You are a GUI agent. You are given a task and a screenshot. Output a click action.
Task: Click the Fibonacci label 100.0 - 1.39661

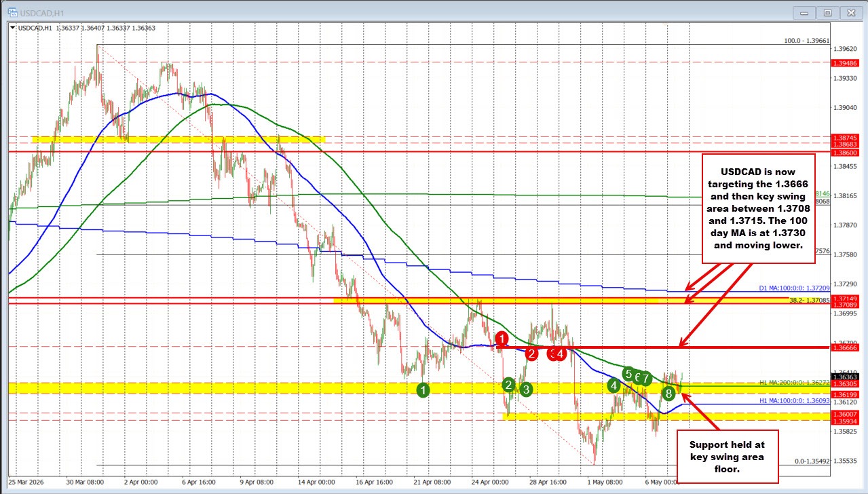point(806,41)
